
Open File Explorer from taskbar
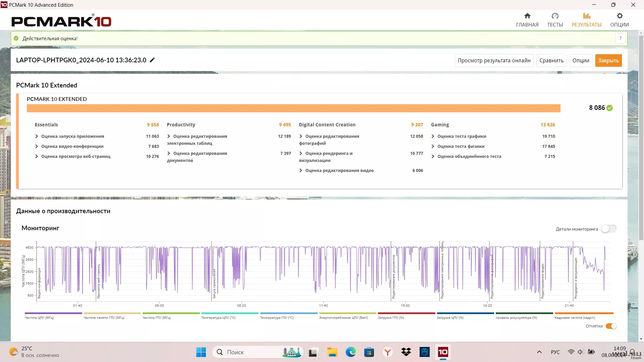point(332,352)
